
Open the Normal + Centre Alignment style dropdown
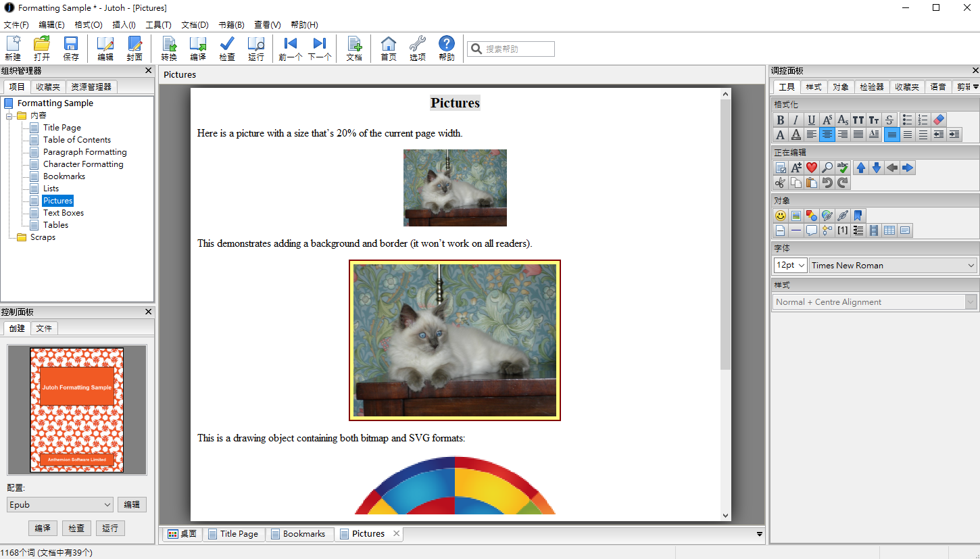pyautogui.click(x=875, y=302)
